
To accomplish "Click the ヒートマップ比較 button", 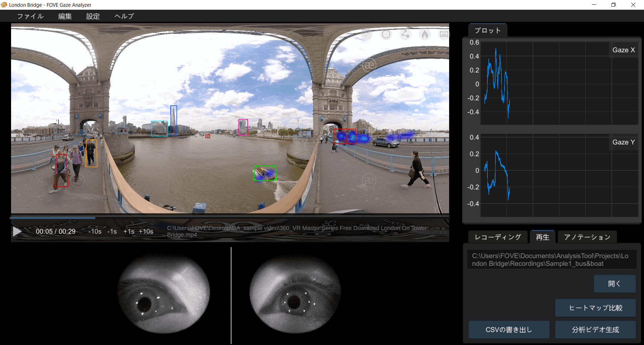I will pyautogui.click(x=595, y=308).
